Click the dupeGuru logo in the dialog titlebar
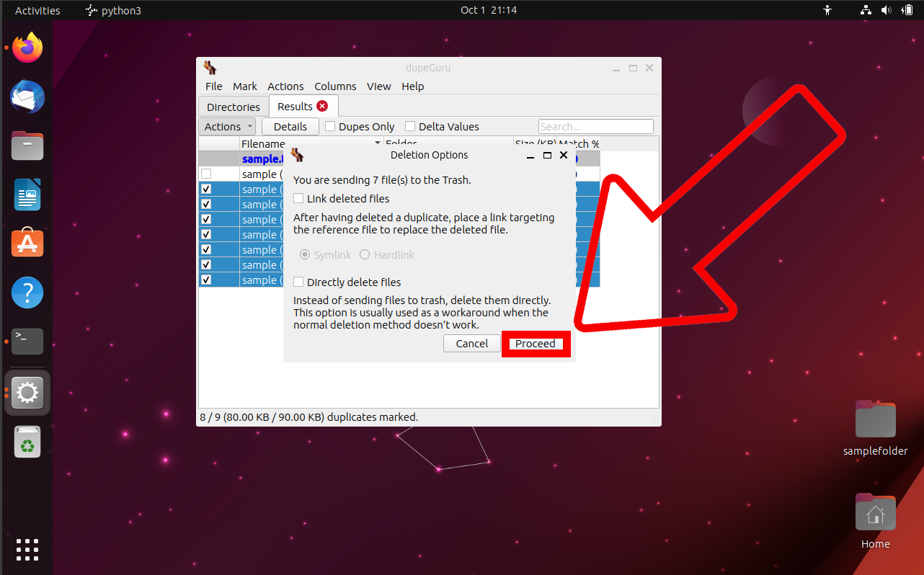Image resolution: width=924 pixels, height=575 pixels. [x=297, y=154]
